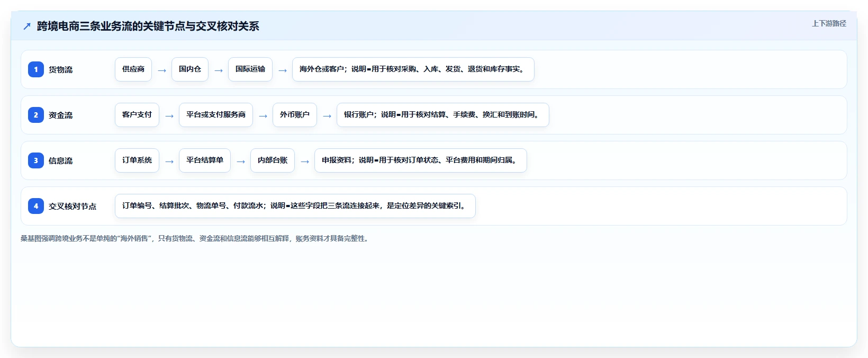Screen dimensions: 868x358
Task: Click the 平台结算单 node
Action: pos(205,160)
